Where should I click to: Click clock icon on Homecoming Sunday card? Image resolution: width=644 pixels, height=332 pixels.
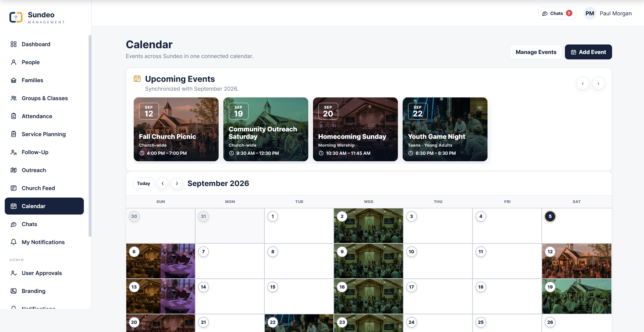(321, 153)
